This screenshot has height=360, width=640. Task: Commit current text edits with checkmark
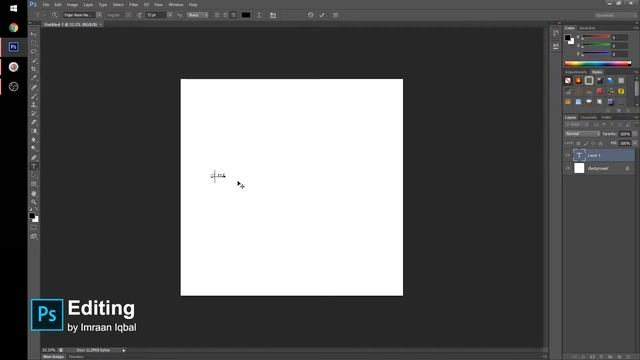click(x=322, y=15)
